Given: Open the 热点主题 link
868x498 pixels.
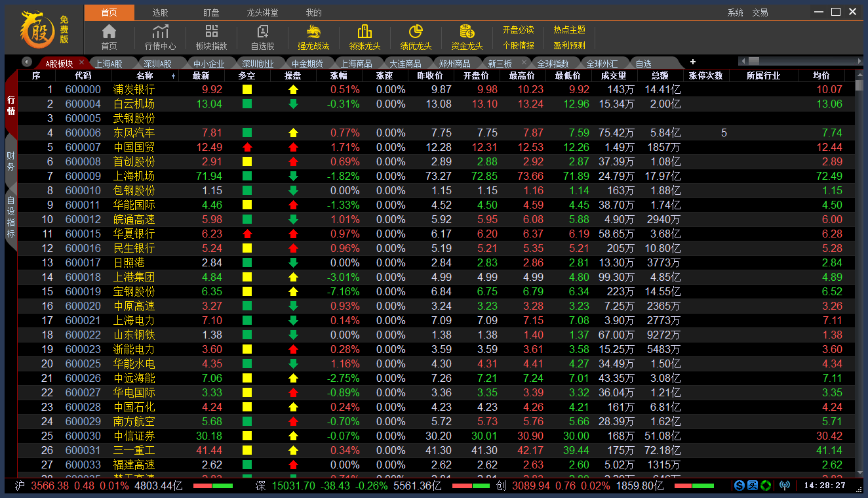Looking at the screenshot, I should pos(569,30).
